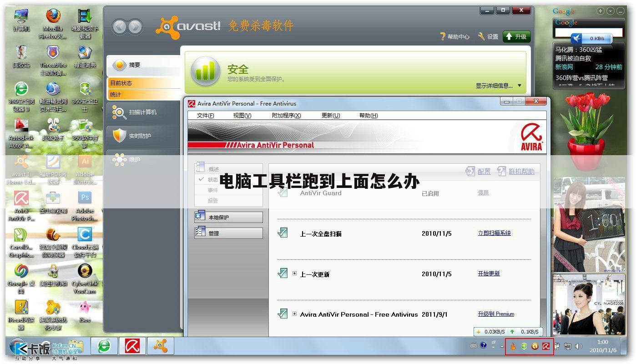Open Avira 附加程序(X) menu
This screenshot has height=364, width=636.
point(286,115)
